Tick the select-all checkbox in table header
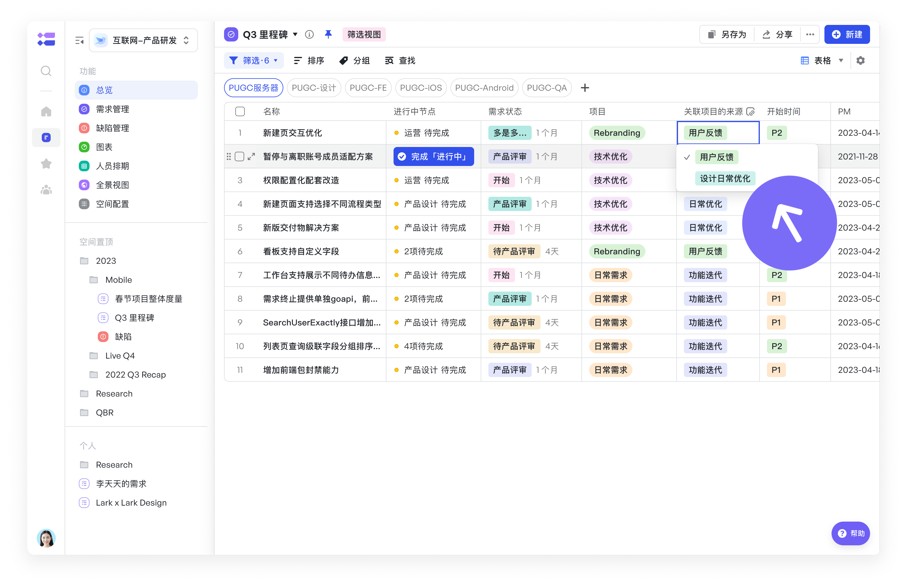The image size is (908, 588). point(240,112)
